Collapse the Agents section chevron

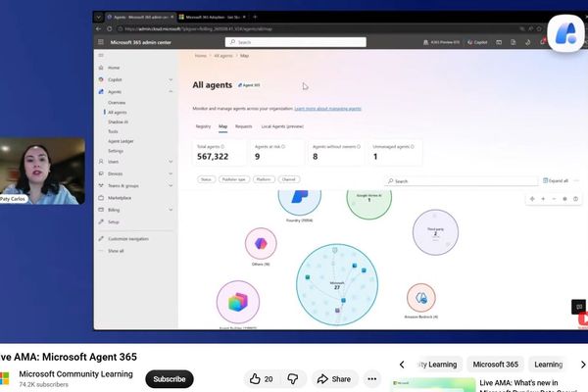click(171, 91)
